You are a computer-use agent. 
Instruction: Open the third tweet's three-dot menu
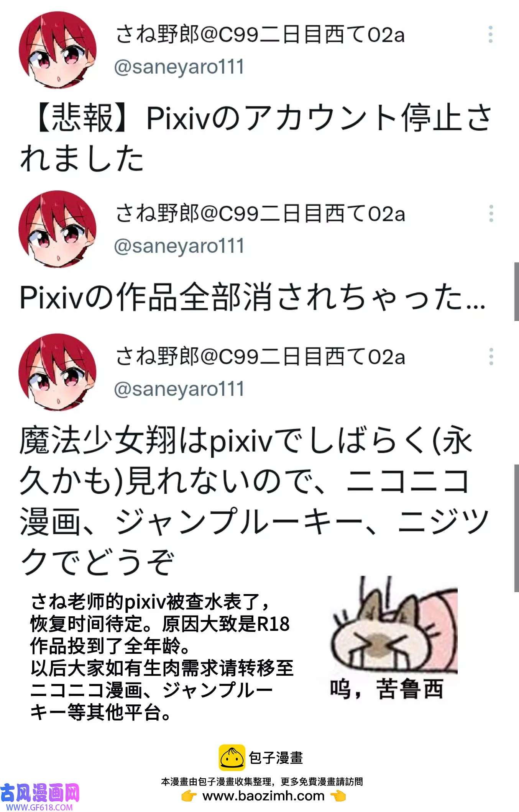point(491,357)
